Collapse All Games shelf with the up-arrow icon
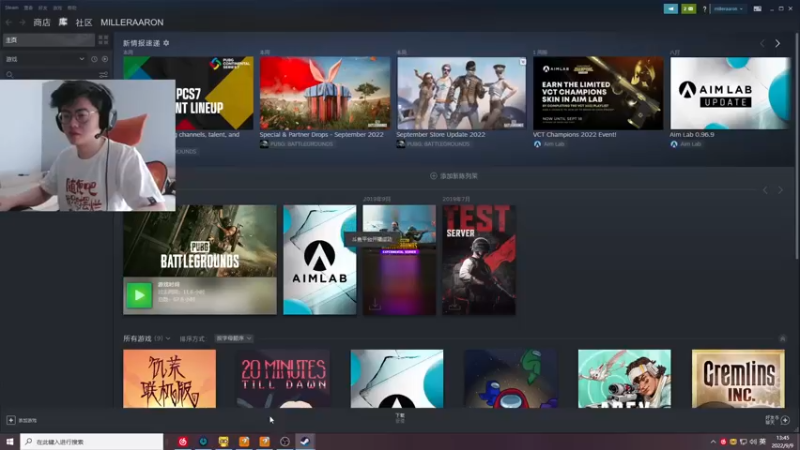This screenshot has width=800, height=450. 783,339
